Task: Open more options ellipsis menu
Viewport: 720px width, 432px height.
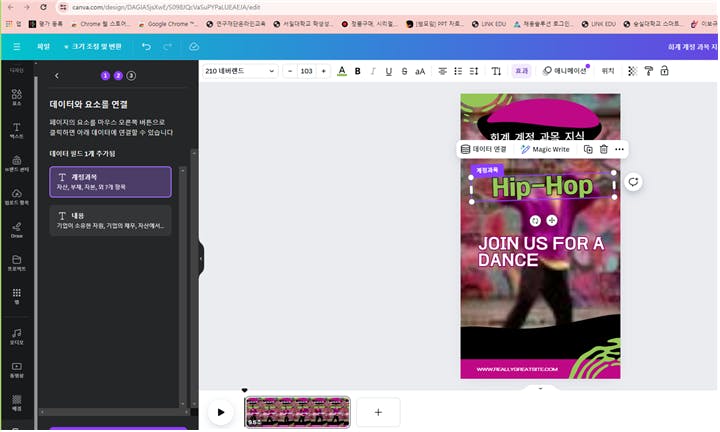Action: (x=619, y=149)
